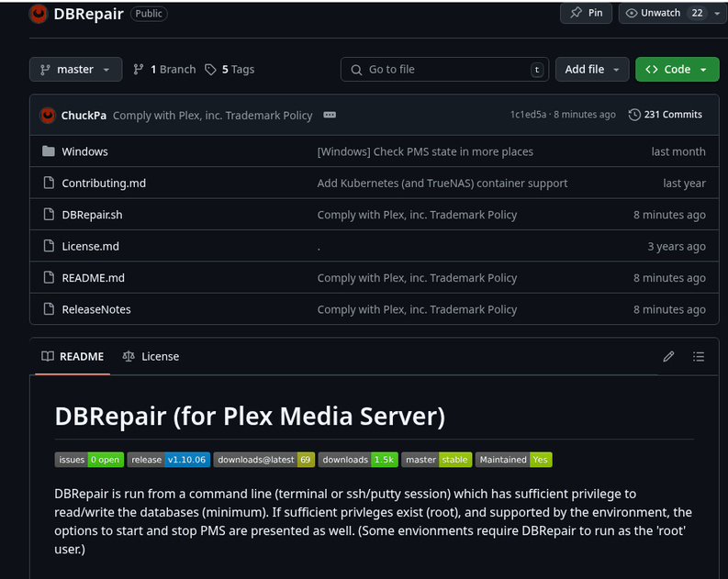The width and height of the screenshot is (728, 579).
Task: View the 5 Tags link
Action: pyautogui.click(x=230, y=70)
